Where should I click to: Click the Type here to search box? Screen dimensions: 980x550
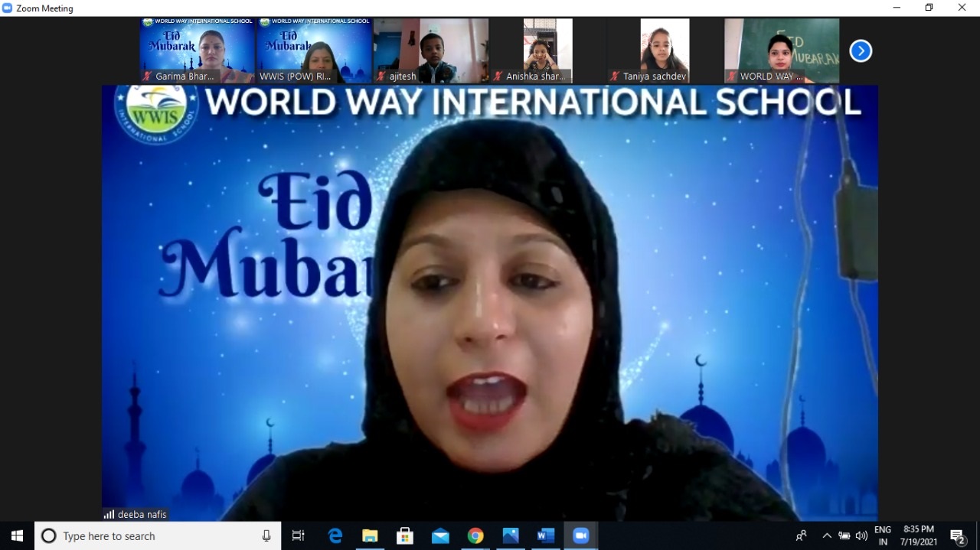158,536
